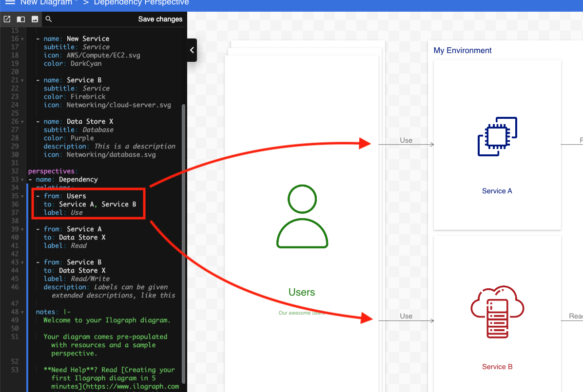
Task: Click the Service A processor icon
Action: click(x=497, y=136)
